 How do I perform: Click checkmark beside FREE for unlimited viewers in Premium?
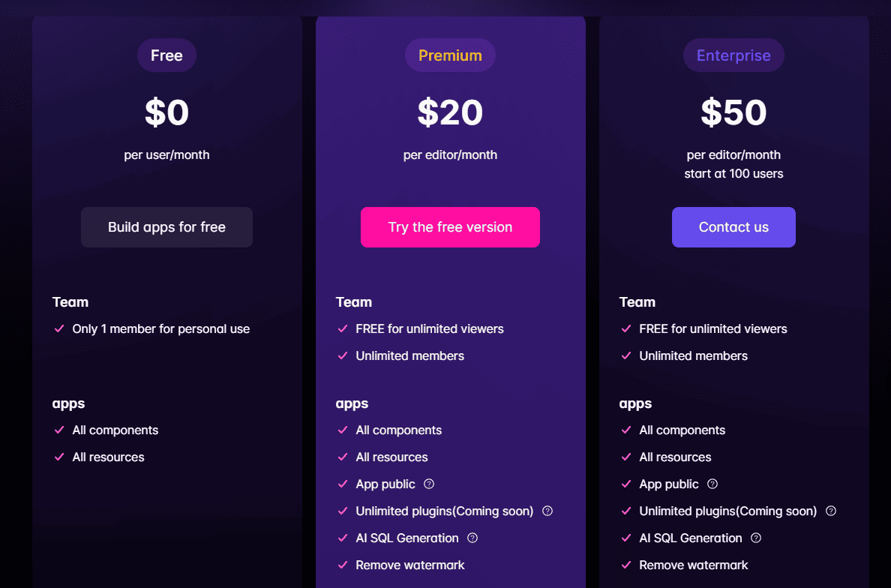343,328
